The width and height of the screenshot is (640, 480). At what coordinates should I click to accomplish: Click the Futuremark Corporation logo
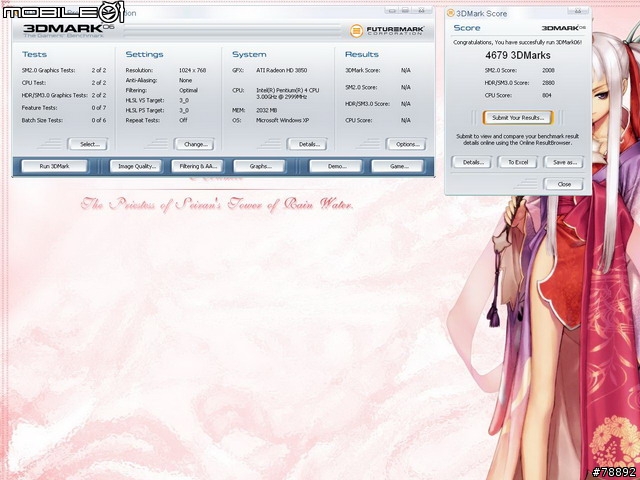click(387, 31)
